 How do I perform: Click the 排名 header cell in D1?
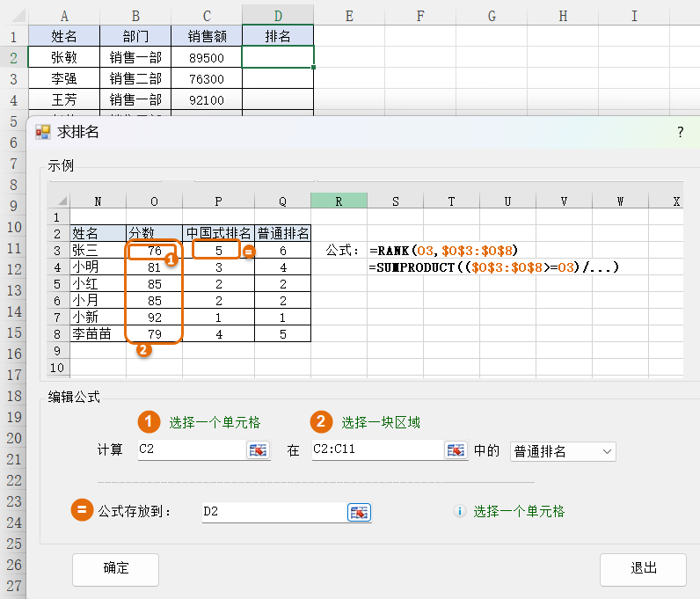(x=278, y=36)
